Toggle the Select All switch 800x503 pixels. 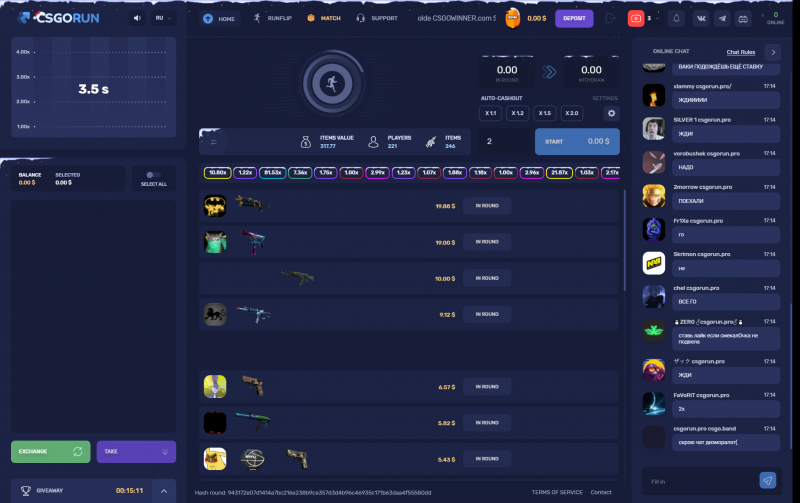[153, 175]
